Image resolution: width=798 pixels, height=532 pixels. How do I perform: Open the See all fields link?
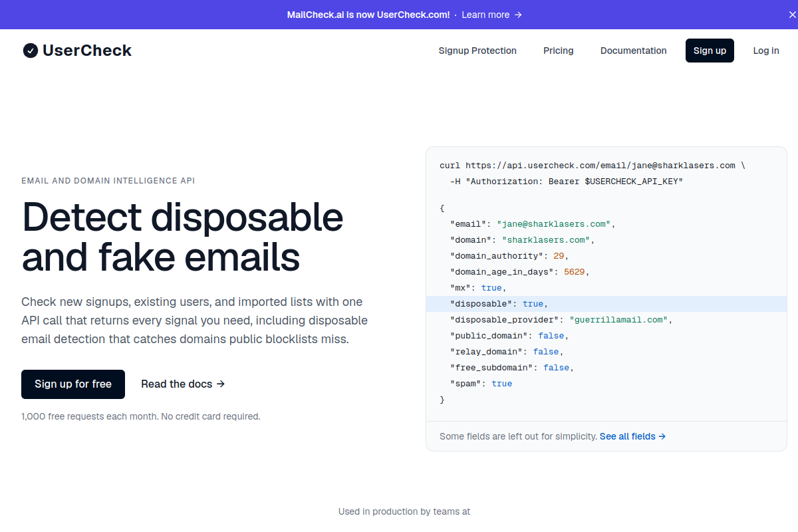632,436
